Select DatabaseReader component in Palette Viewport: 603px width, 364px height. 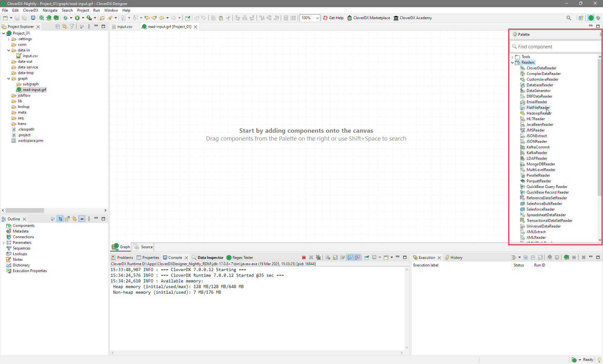[x=540, y=85]
